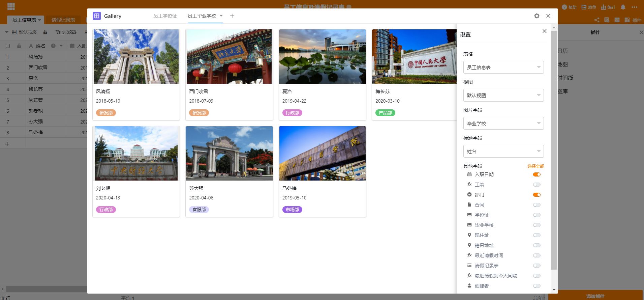Click the person icon beside 创建者 field
This screenshot has width=644, height=300.
click(x=469, y=286)
